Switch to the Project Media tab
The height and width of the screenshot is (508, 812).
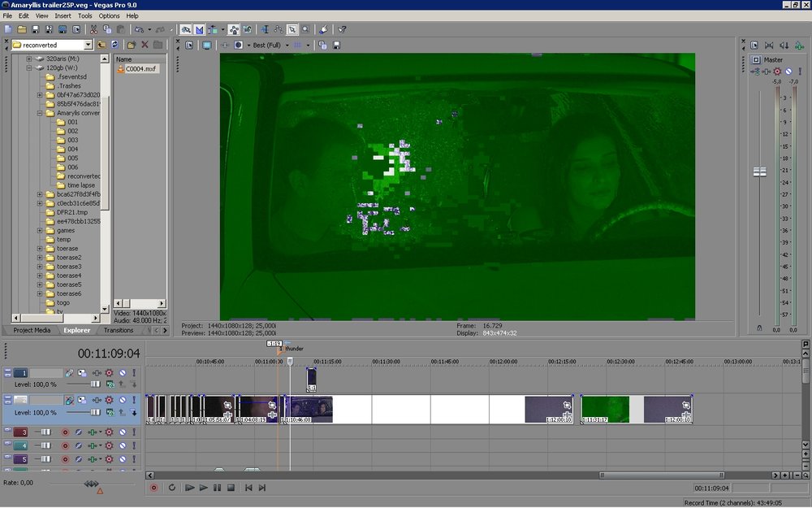32,330
